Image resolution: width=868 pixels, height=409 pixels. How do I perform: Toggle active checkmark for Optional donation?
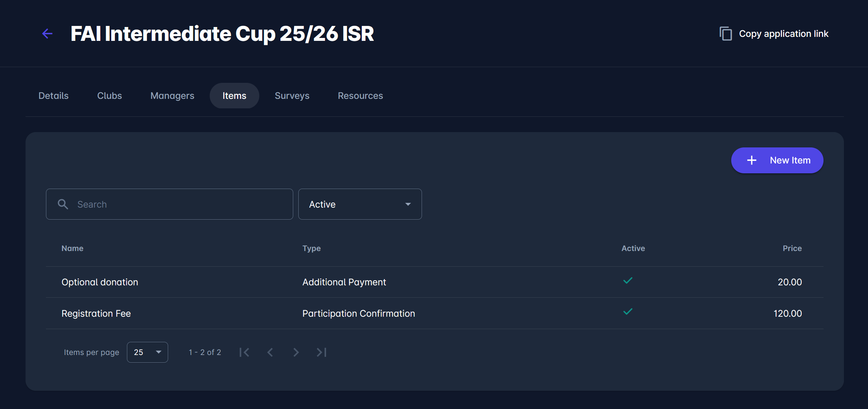tap(628, 281)
